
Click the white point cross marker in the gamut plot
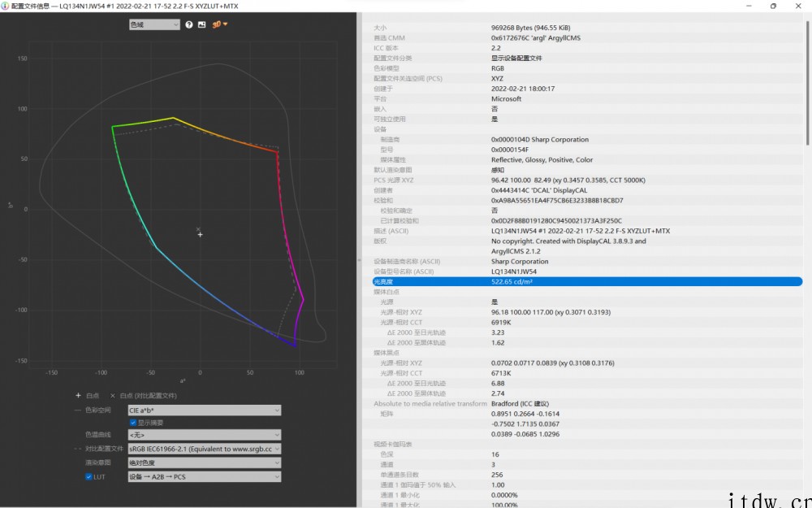pyautogui.click(x=200, y=235)
